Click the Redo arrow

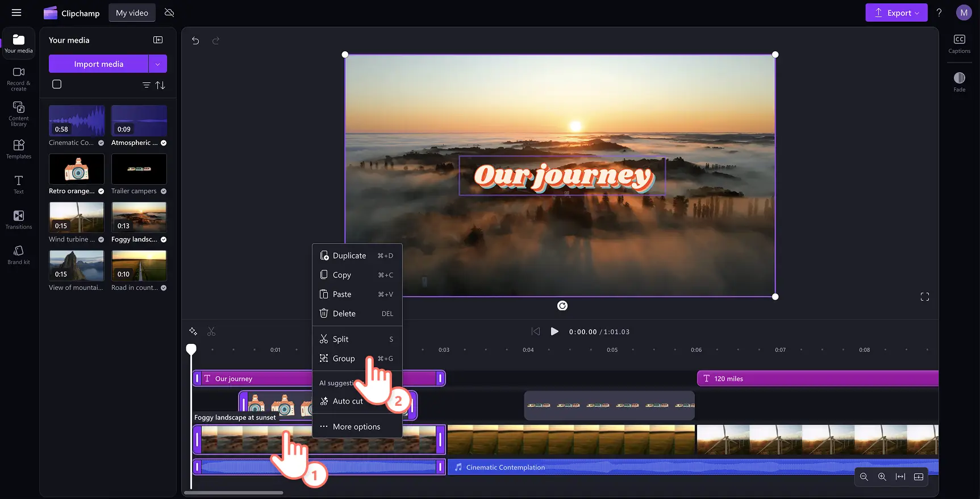pyautogui.click(x=216, y=40)
